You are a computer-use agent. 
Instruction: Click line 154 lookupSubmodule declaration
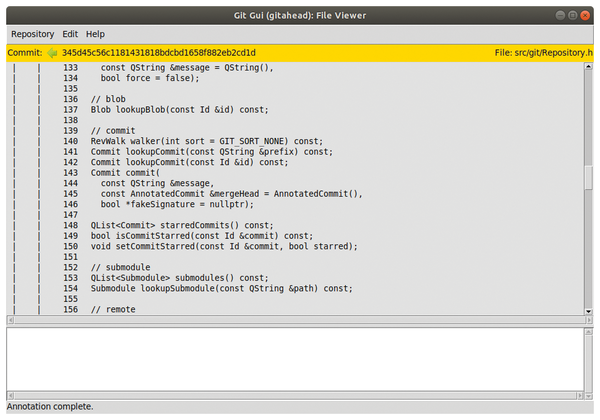[222, 288]
